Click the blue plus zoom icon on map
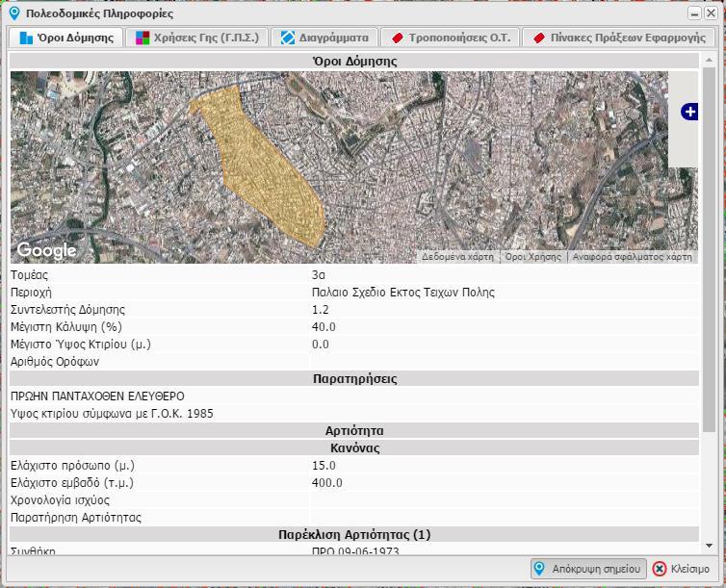Viewport: 726px width, 588px height. [x=689, y=112]
